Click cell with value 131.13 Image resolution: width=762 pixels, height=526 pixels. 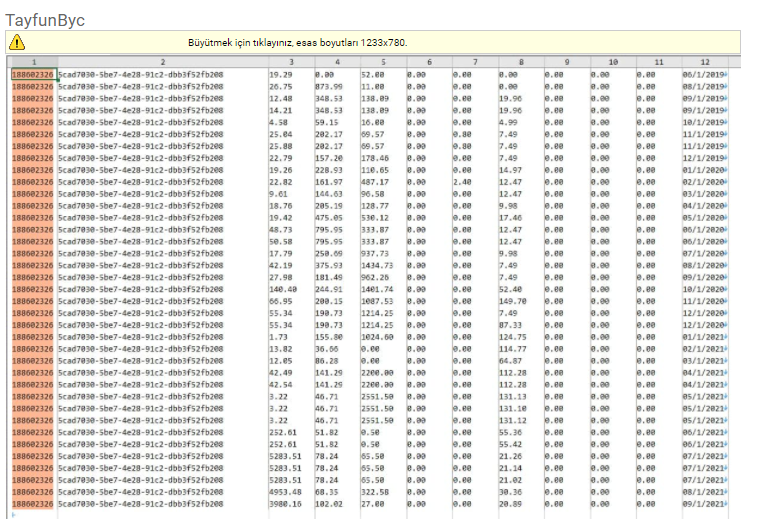512,396
